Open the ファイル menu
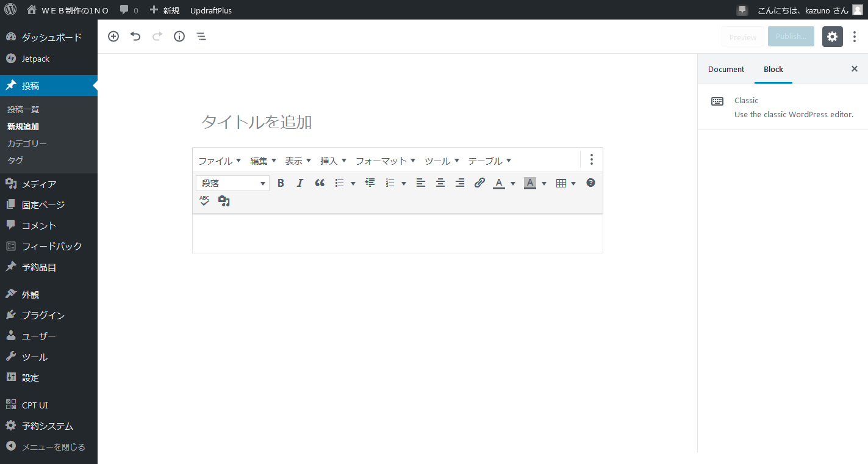Screen dimensions: 868x464 pyautogui.click(x=220, y=161)
